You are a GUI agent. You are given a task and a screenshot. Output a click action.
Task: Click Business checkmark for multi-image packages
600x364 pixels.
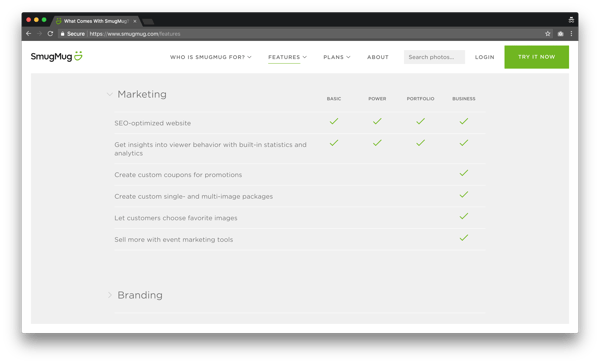point(464,194)
